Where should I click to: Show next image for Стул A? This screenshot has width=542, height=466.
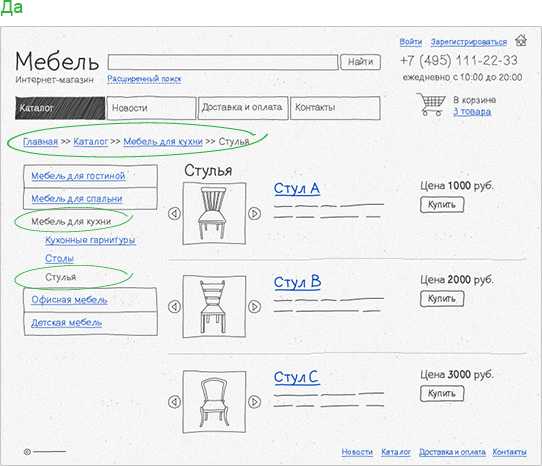click(x=255, y=214)
